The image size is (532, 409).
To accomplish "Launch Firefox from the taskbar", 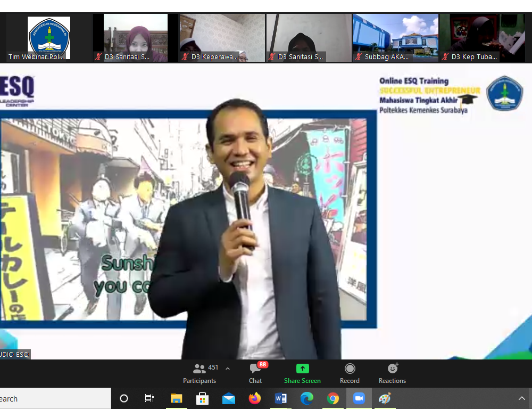I will (x=255, y=398).
